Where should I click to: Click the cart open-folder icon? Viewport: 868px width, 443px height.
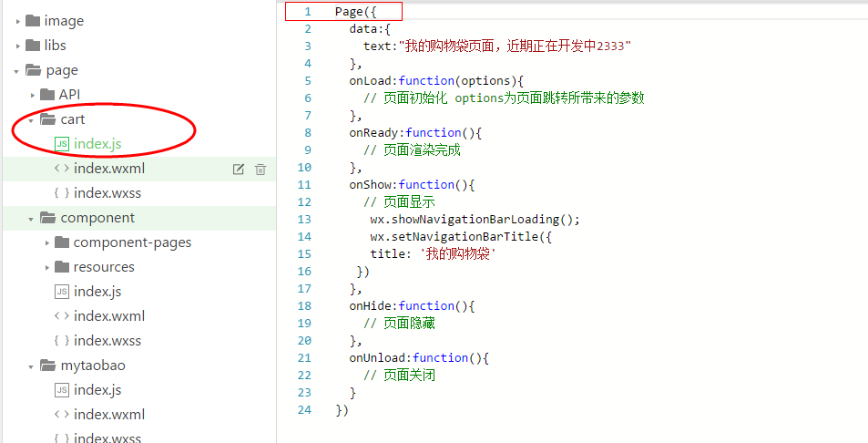click(48, 119)
